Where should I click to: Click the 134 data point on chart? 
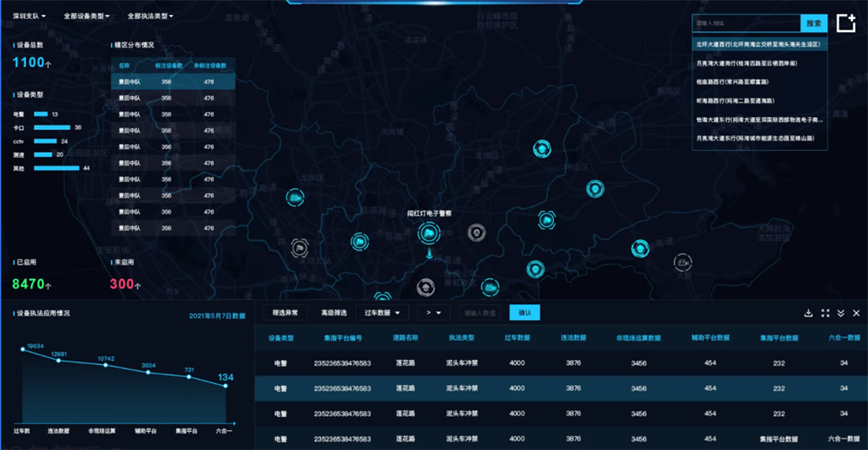coord(227,386)
